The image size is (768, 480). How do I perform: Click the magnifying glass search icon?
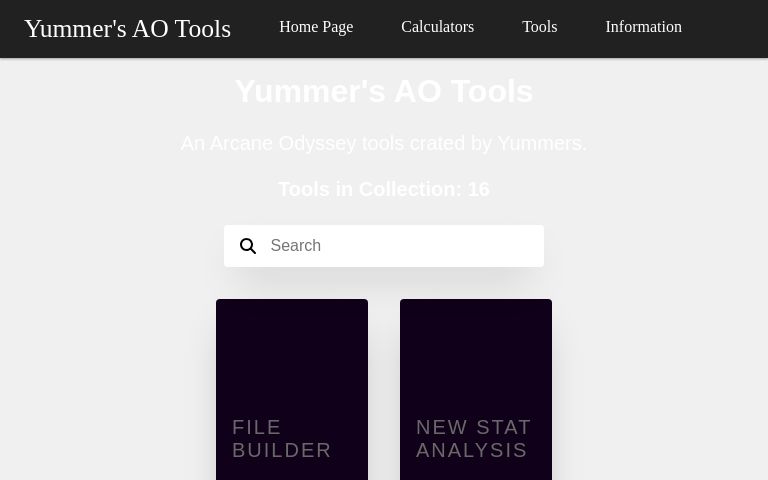click(248, 246)
